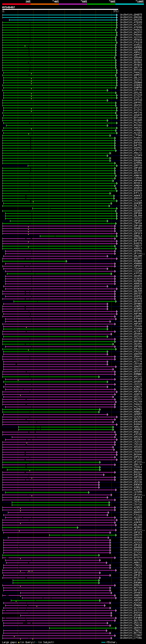Viewport: 146px width, 644px height.
Task: Click label UniRef100_P30109
Action: pos(131,42)
